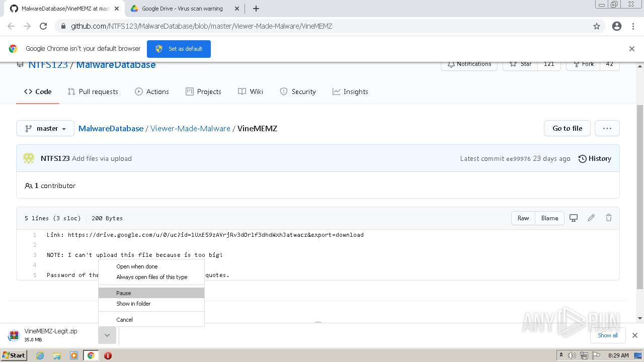This screenshot has width=644, height=362.
Task: View the file in Raw mode
Action: click(x=523, y=218)
